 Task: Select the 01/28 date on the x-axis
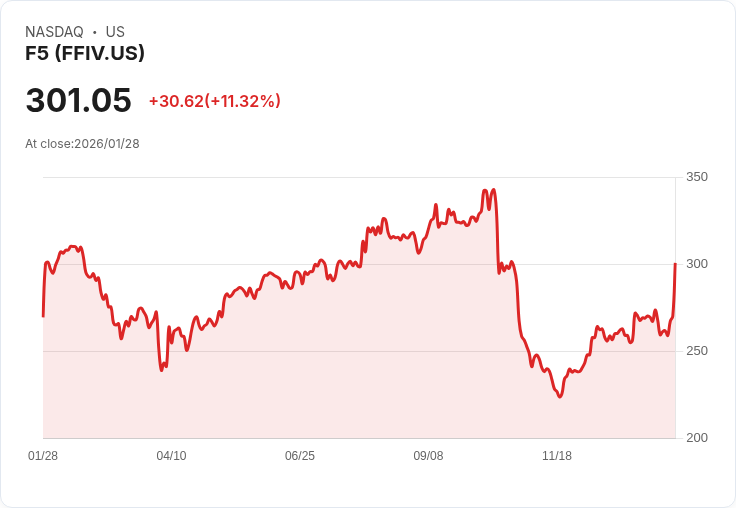click(43, 456)
